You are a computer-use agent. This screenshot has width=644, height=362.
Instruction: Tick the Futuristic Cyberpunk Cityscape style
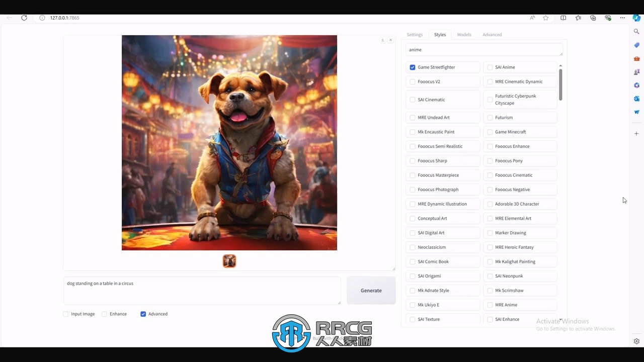tap(490, 100)
